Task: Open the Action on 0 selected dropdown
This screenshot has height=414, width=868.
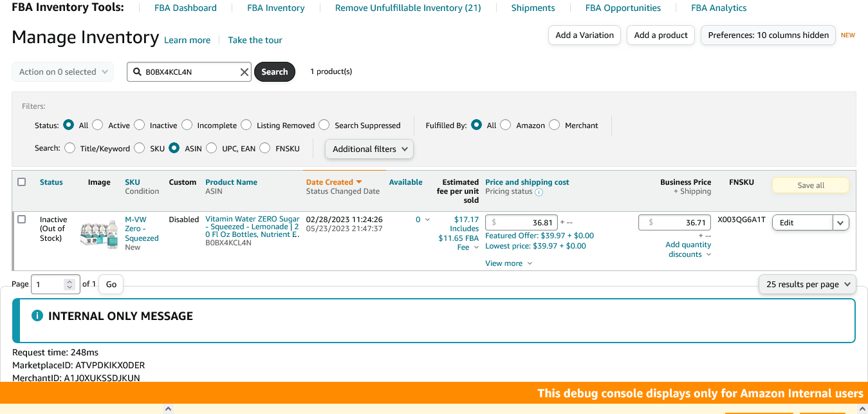Action: click(x=63, y=72)
